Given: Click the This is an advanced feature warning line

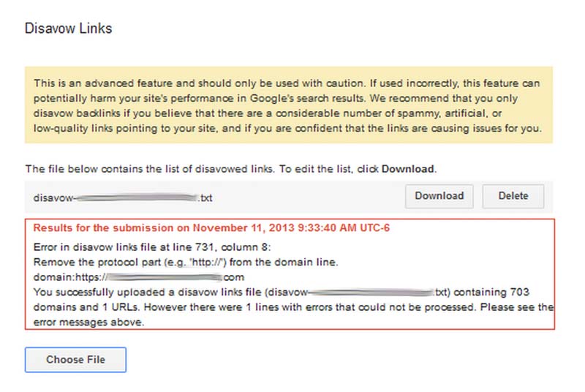Looking at the screenshot, I should coord(287,83).
